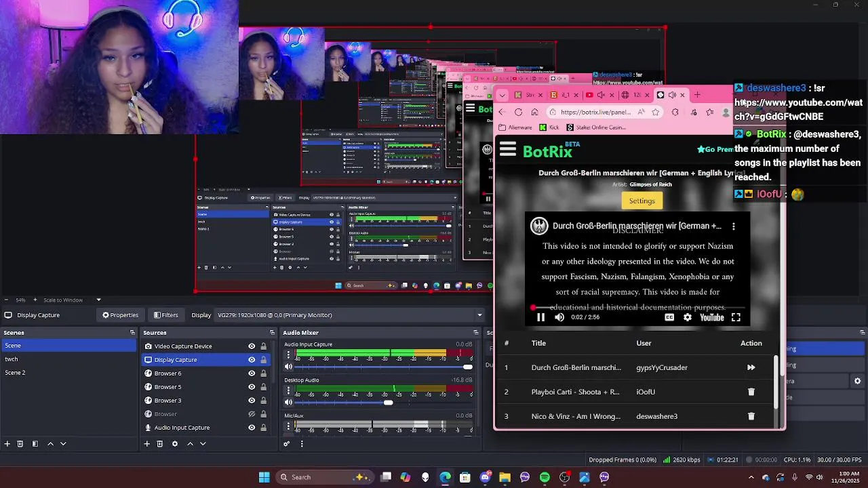Go to browser home page icon
The image size is (868, 488).
pos(534,112)
